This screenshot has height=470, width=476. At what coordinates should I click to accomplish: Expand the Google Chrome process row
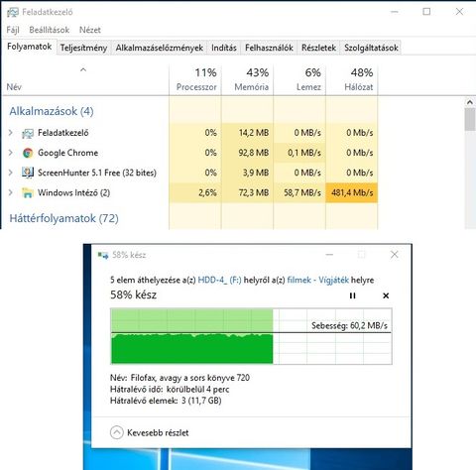pyautogui.click(x=11, y=153)
